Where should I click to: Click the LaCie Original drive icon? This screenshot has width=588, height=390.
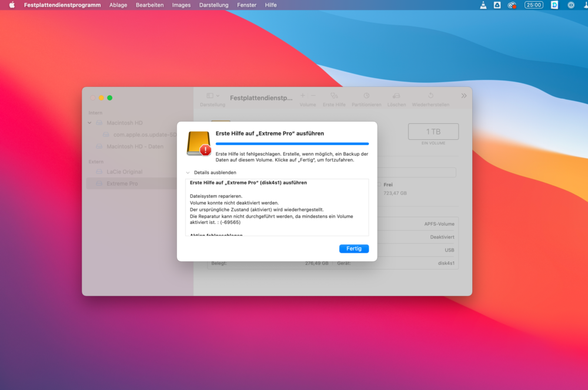[99, 172]
